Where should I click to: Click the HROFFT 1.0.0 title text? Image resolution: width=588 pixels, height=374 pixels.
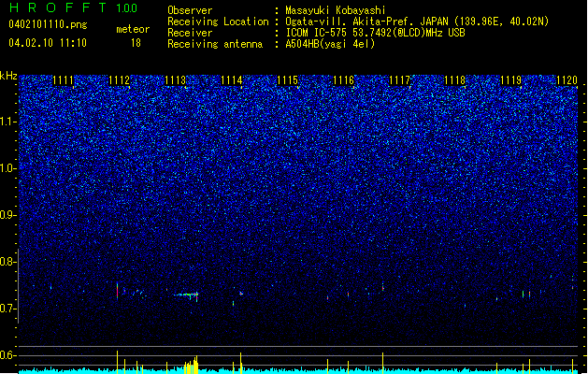74,7
